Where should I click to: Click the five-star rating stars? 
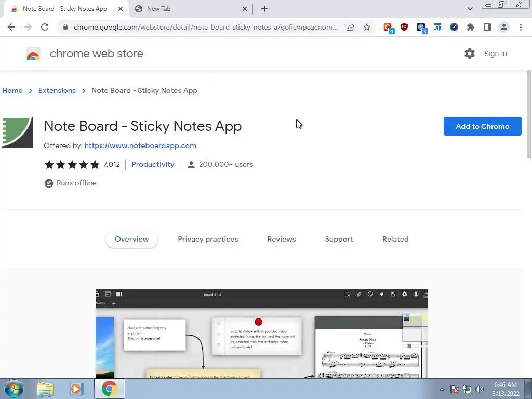pos(72,165)
